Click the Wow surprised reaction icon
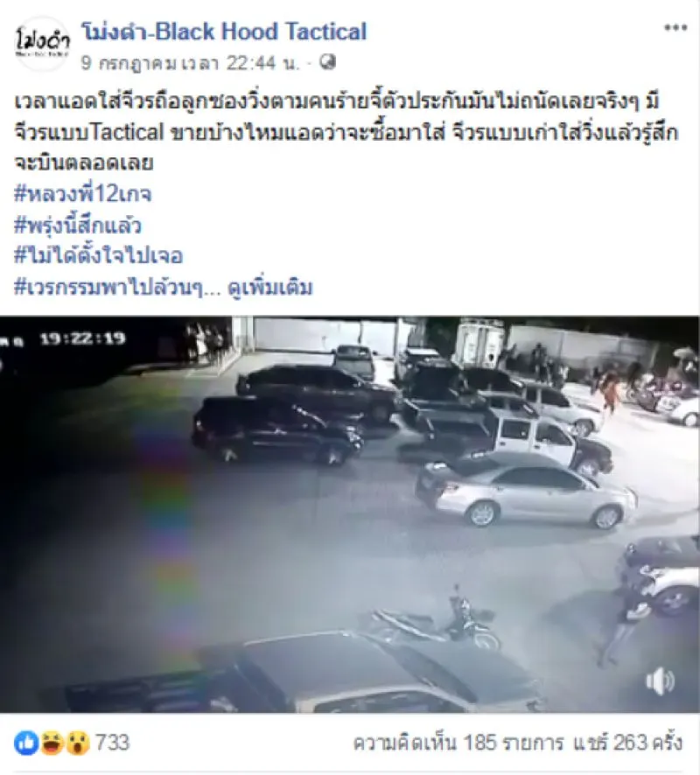700x775 pixels. 78,743
